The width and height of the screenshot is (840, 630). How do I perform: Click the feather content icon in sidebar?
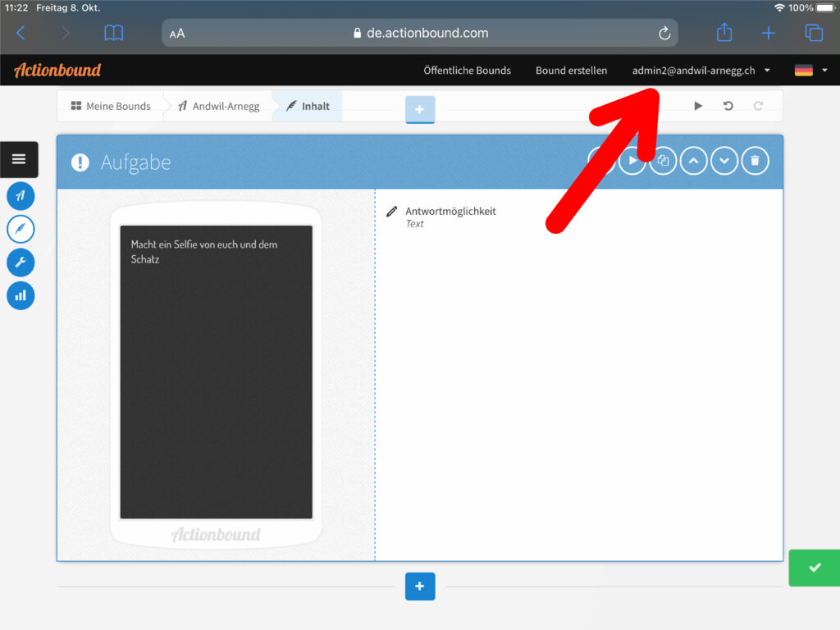pyautogui.click(x=21, y=229)
